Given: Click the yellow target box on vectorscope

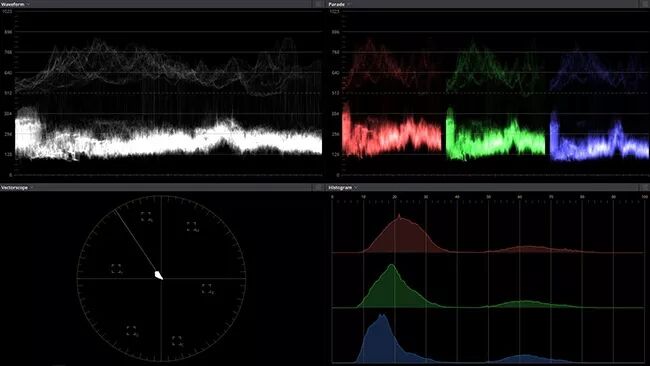Looking at the screenshot, I should click(x=116, y=269).
